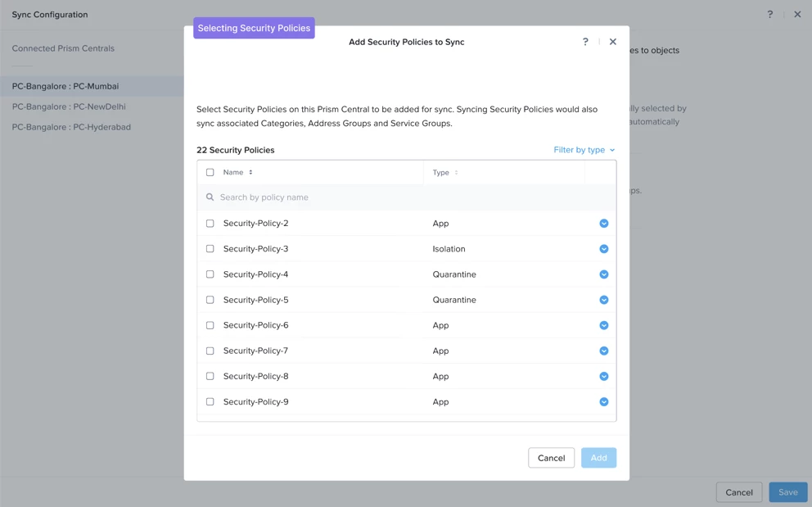The image size is (812, 507).
Task: Expand details chevron for Security-Policy-4
Action: click(604, 274)
